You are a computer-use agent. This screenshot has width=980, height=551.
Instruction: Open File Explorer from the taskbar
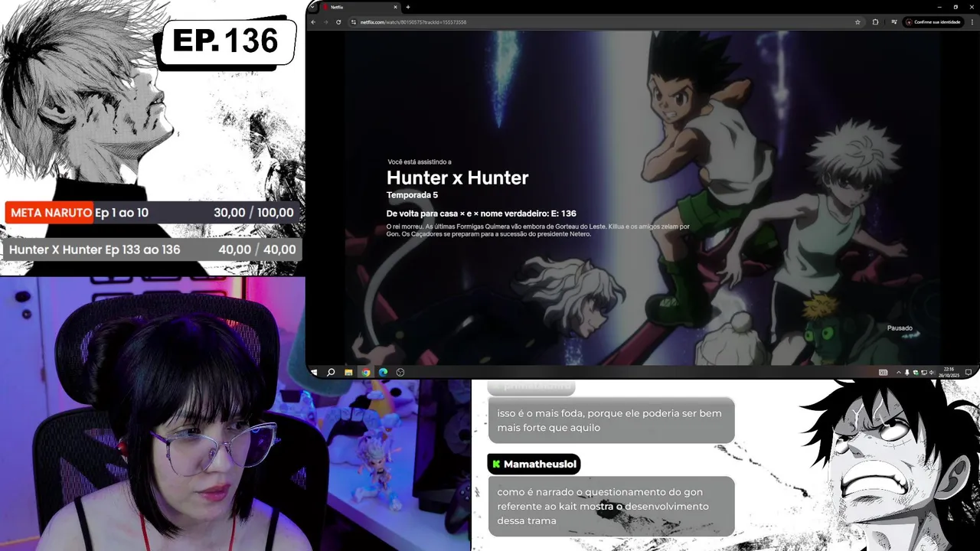point(348,372)
